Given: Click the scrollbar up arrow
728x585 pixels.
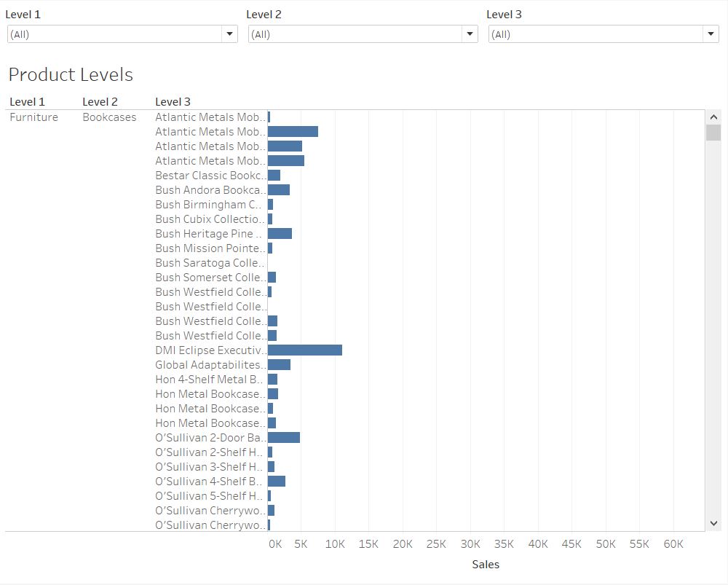Looking at the screenshot, I should coord(713,117).
